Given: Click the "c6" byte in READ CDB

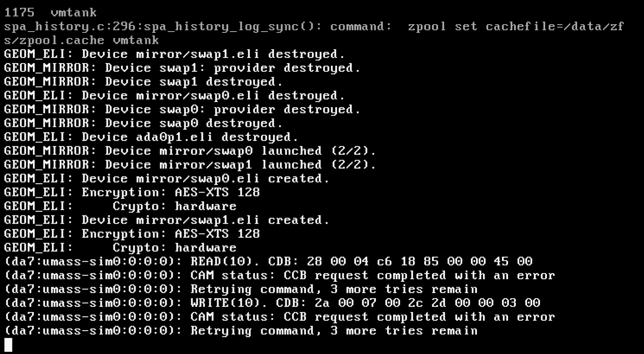Looking at the screenshot, I should (x=384, y=261).
